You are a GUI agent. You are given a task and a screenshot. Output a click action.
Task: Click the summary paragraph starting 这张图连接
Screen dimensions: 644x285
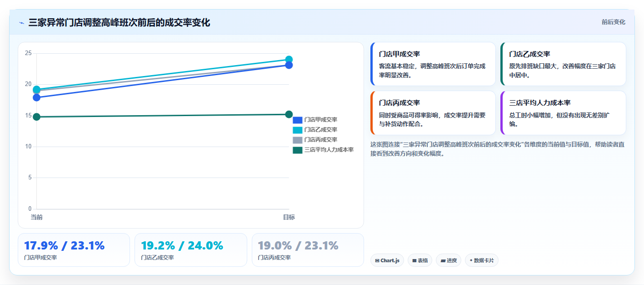click(497, 149)
